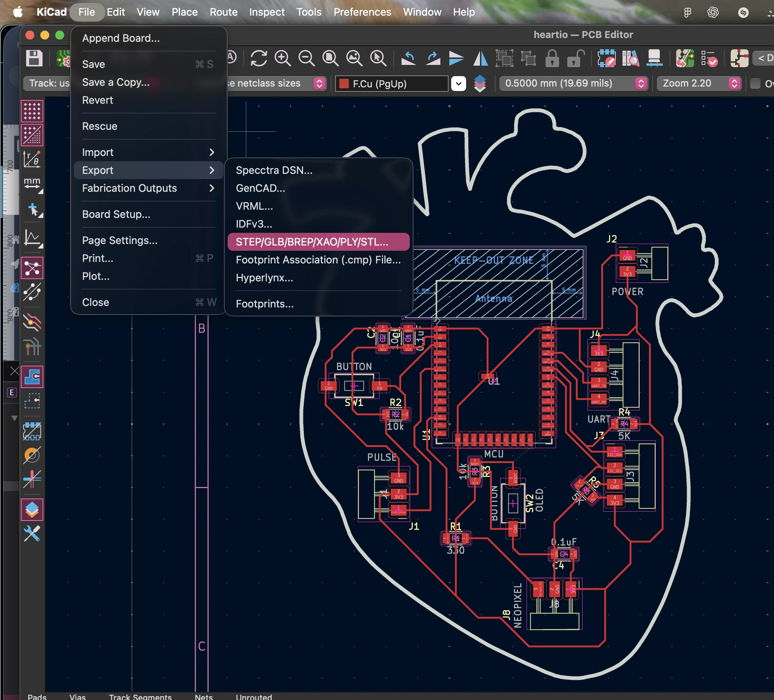Open the Appearance Manager layers icon

pos(32,509)
